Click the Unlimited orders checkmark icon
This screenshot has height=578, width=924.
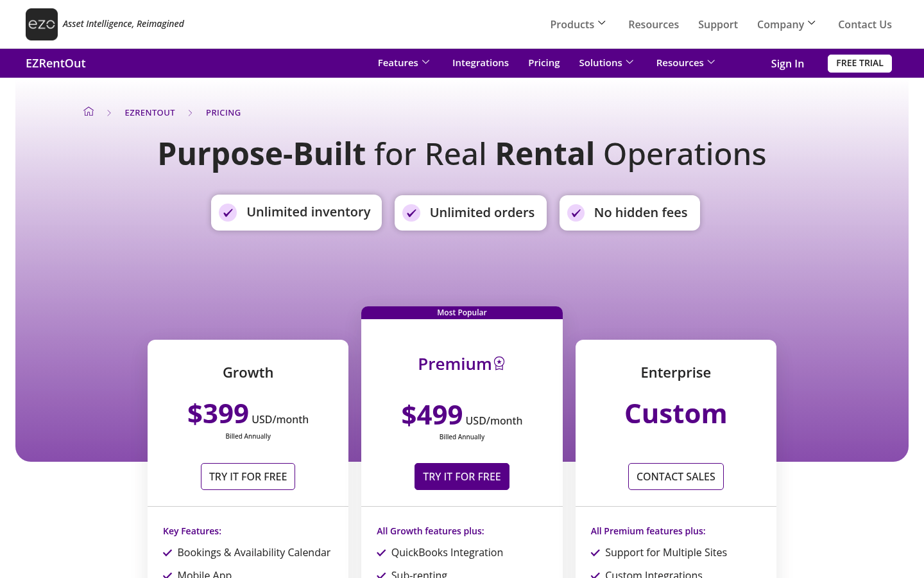[411, 213]
